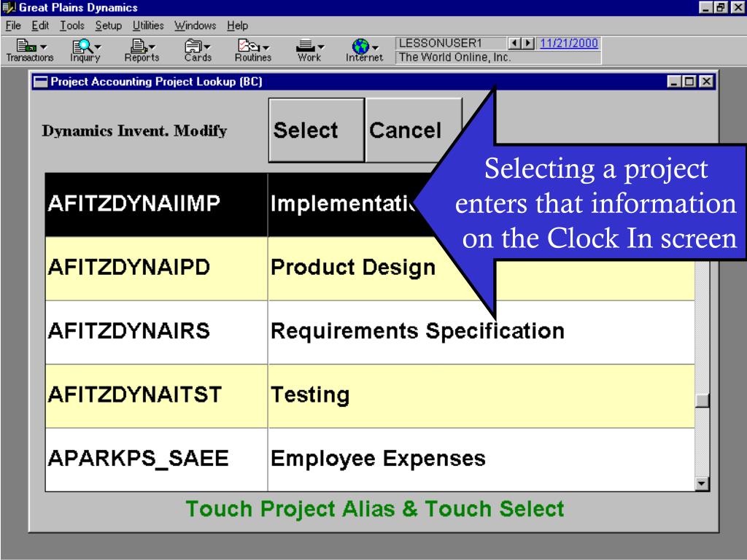
Task: Click the Product Design project name
Action: [353, 268]
